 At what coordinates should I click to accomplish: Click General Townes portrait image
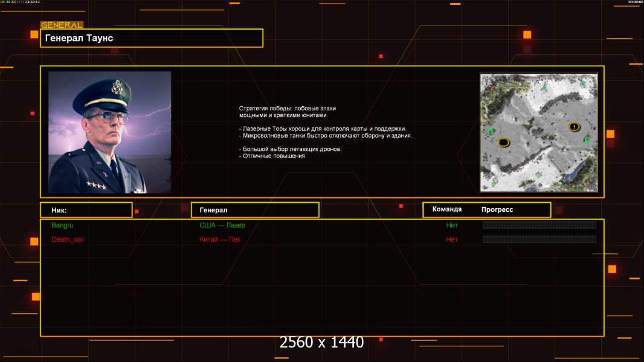pos(109,132)
